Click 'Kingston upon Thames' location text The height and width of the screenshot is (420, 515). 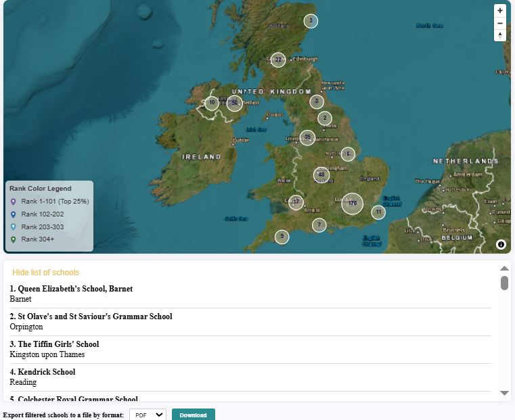pos(47,354)
